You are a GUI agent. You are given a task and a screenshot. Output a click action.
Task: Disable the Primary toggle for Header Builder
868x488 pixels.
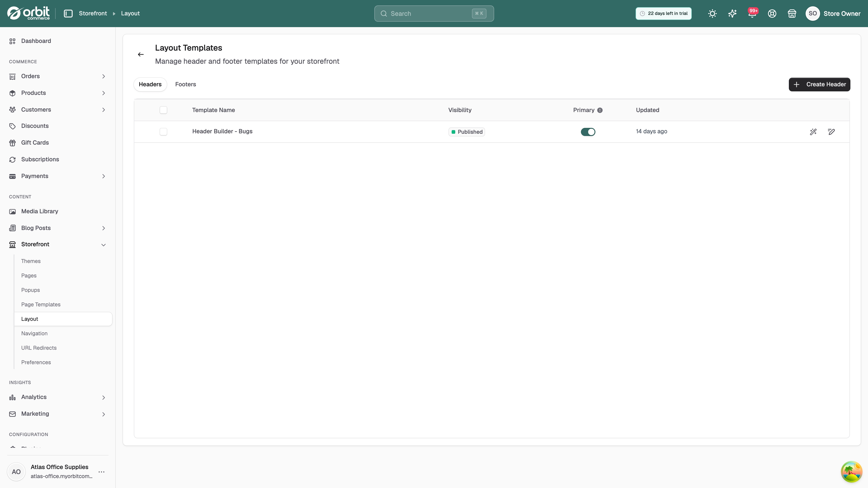tap(588, 132)
